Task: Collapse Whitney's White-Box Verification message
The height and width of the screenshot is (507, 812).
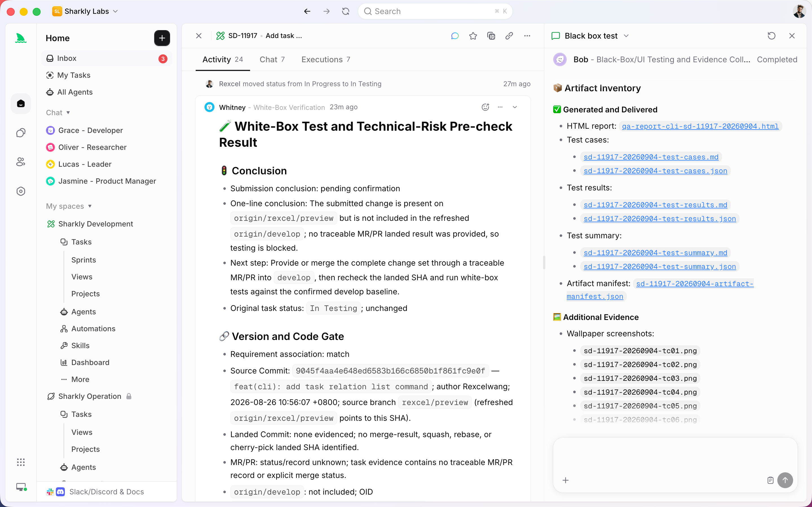Action: [515, 107]
